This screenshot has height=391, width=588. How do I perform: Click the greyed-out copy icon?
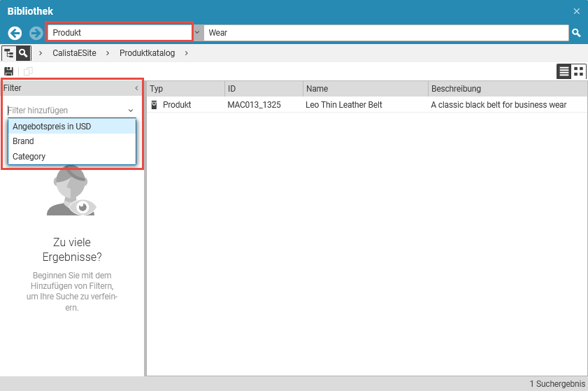(28, 71)
